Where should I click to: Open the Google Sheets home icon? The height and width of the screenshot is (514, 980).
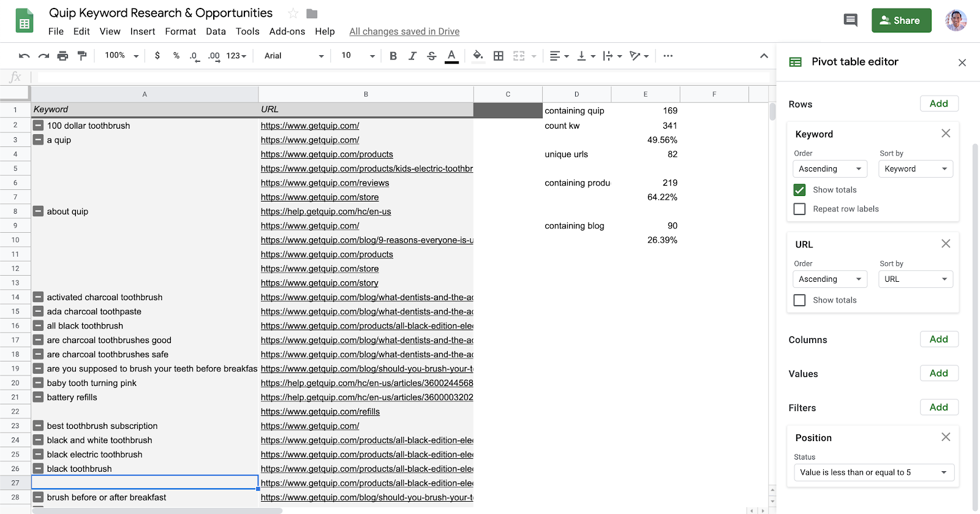click(24, 20)
